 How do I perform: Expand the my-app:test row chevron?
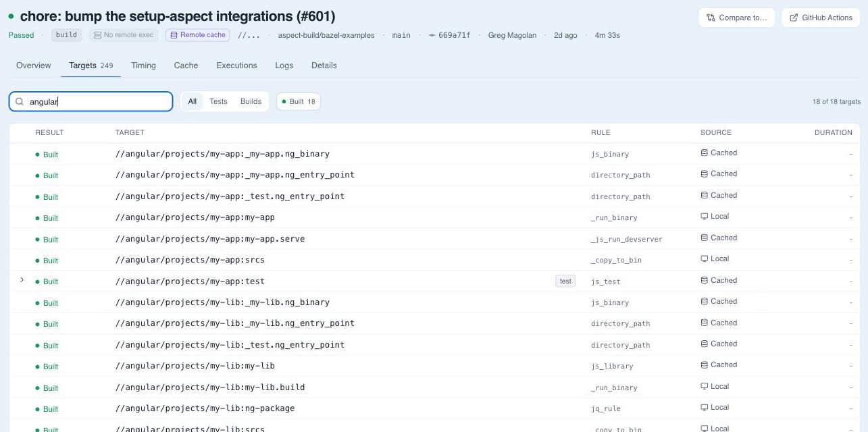[x=22, y=280]
